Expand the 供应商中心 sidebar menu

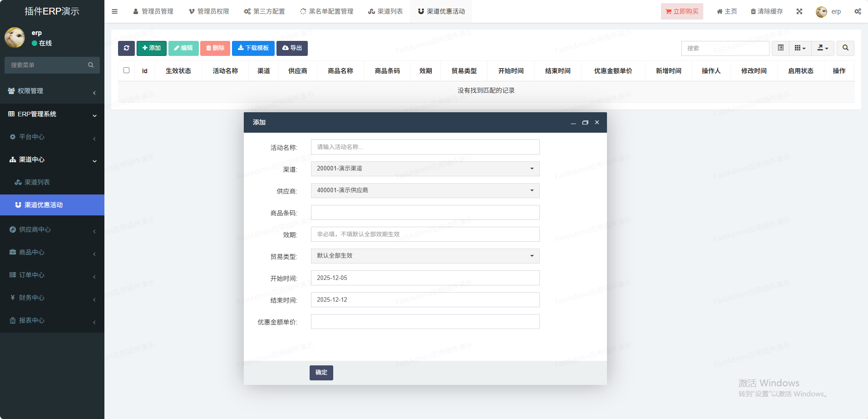click(x=52, y=229)
